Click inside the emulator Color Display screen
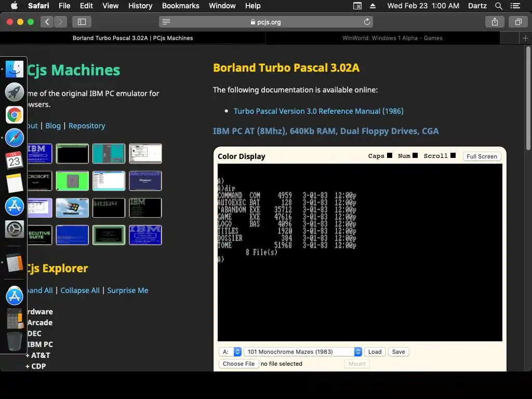Viewport: 532px width, 399px height. [360, 252]
